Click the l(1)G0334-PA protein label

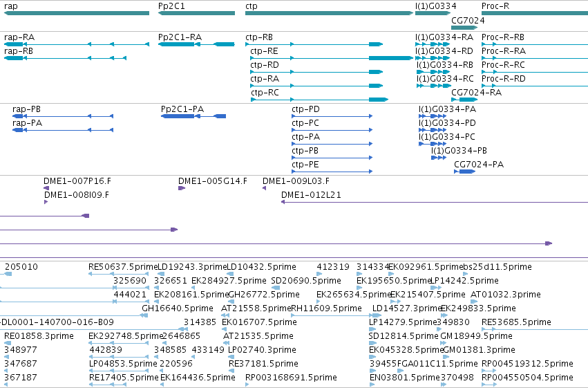[447, 109]
